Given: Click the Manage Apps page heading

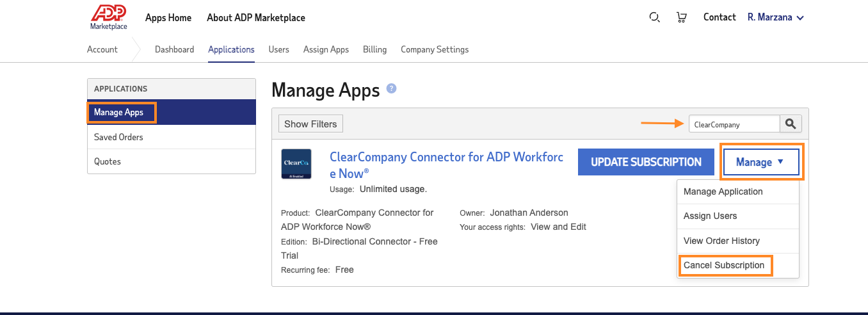Looking at the screenshot, I should [x=326, y=90].
